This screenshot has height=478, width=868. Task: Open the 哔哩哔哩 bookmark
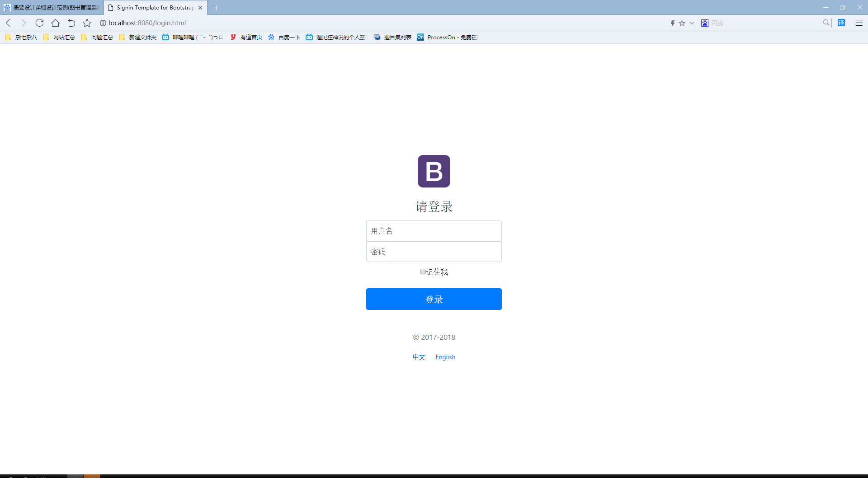click(193, 37)
